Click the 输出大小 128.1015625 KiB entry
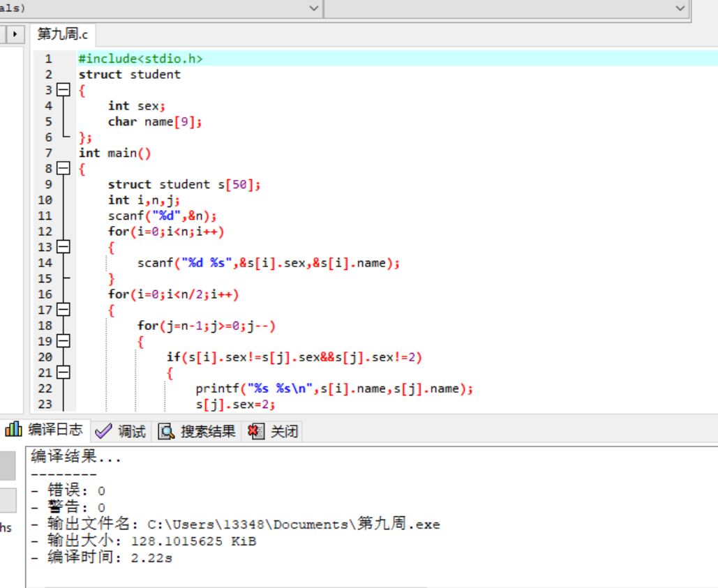Viewport: 718px width, 588px height. pos(144,541)
